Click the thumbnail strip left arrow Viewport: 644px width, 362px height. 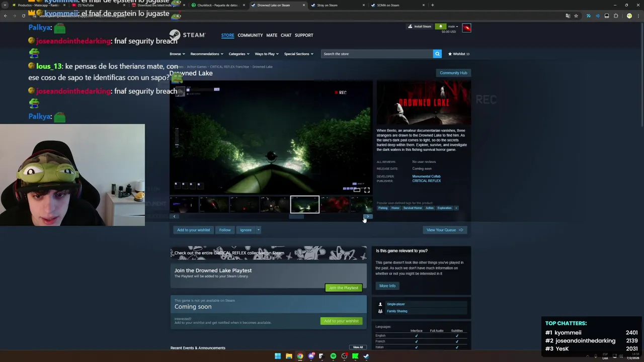click(x=174, y=217)
